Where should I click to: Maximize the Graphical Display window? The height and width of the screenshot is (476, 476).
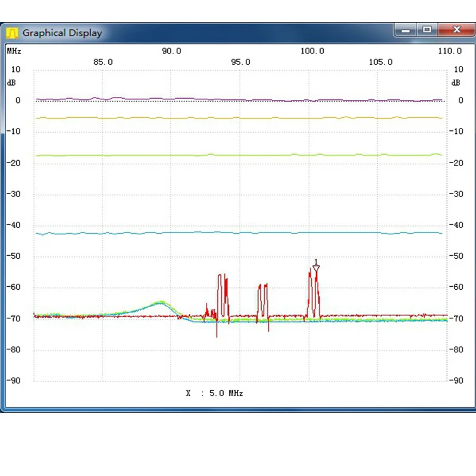[427, 30]
